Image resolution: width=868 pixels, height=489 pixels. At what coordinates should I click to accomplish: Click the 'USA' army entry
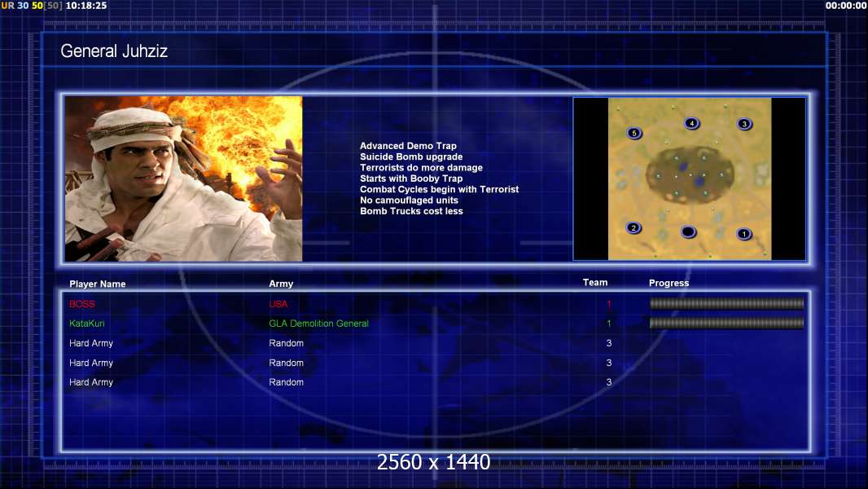click(278, 304)
